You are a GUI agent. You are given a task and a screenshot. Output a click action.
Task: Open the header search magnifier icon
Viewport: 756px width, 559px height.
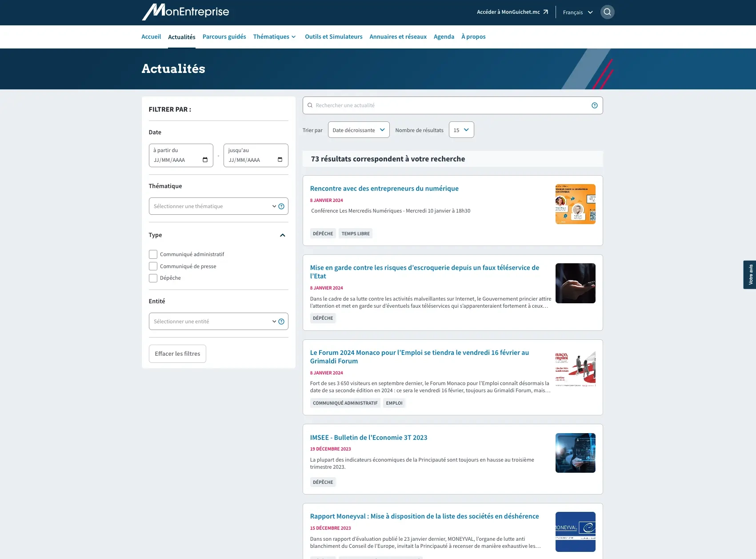[x=607, y=12]
